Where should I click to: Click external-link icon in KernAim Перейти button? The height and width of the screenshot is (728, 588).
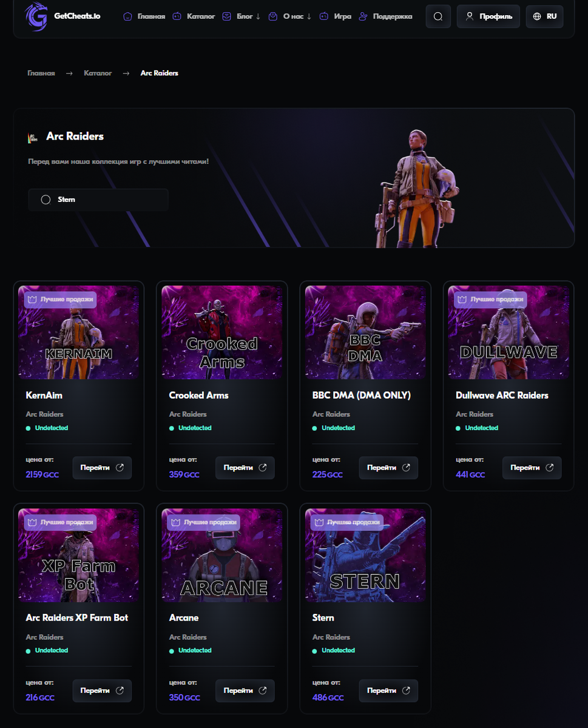pyautogui.click(x=120, y=468)
